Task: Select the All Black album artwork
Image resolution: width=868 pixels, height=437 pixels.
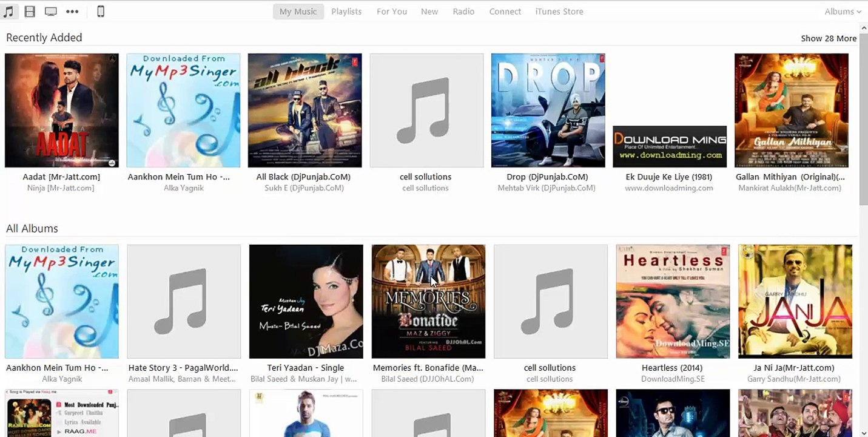Action: click(x=304, y=110)
